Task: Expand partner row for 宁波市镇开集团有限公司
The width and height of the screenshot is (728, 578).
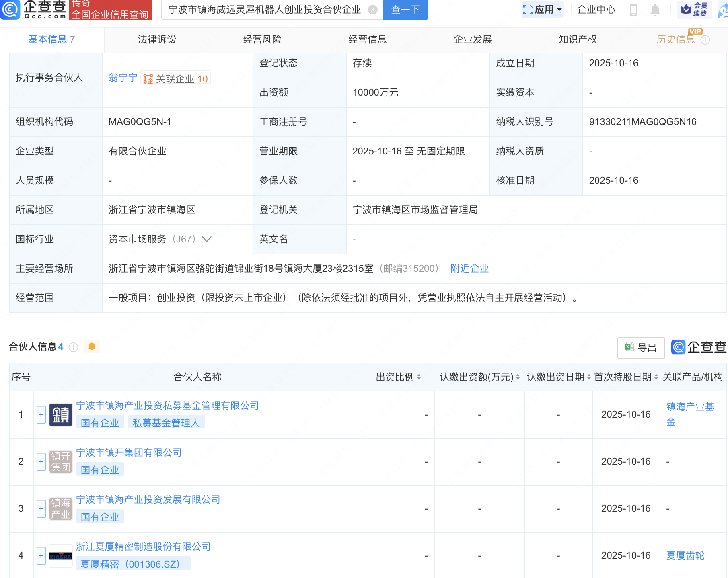Action: 41,461
